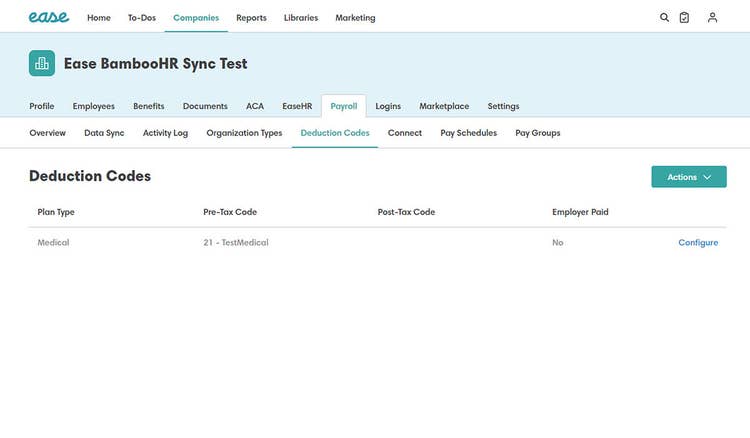Open the Data Sync sub-tab

(x=104, y=133)
